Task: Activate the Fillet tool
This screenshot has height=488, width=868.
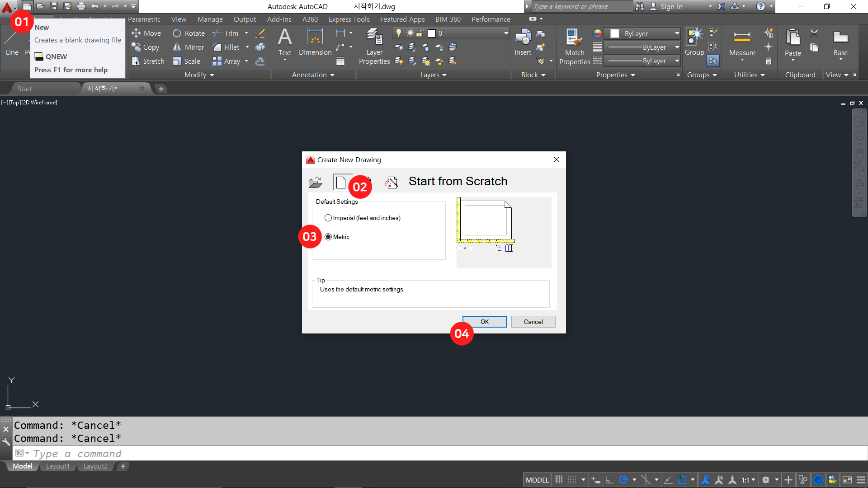Action: (x=226, y=47)
